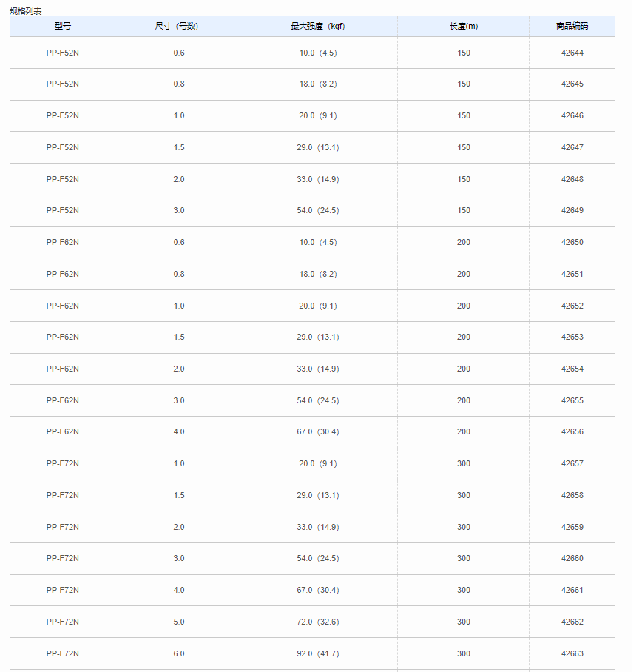This screenshot has height=672, width=642.
Task: Click length 200 in row 42653
Action: [x=464, y=337]
